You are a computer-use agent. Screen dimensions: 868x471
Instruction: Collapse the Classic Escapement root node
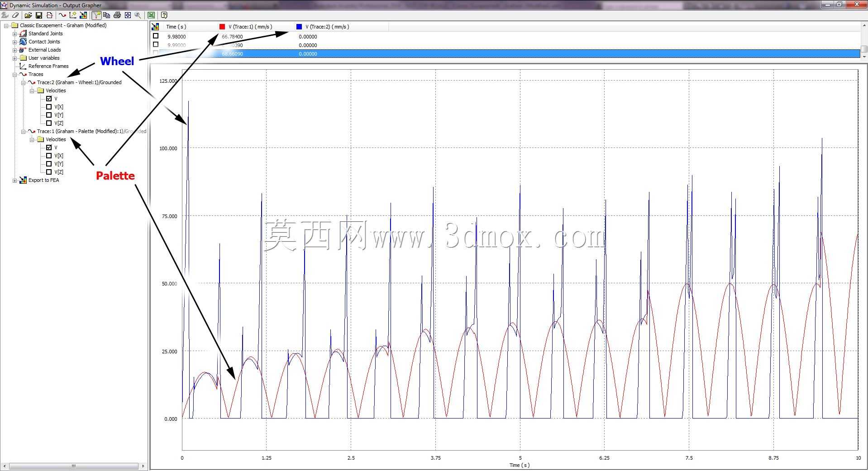point(6,25)
